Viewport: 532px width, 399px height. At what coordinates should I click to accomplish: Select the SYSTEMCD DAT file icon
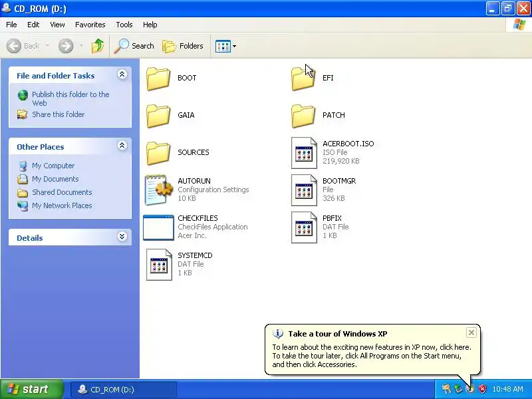159,265
